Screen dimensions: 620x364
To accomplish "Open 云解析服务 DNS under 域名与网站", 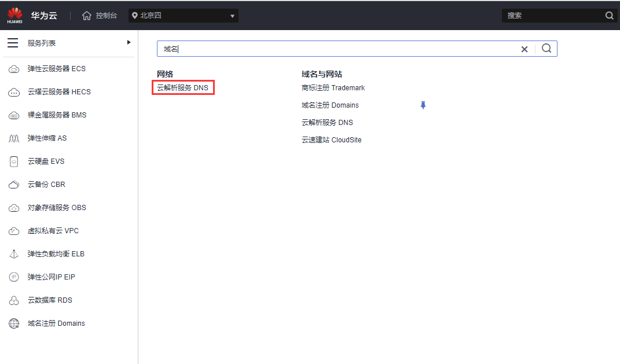I will tap(327, 123).
